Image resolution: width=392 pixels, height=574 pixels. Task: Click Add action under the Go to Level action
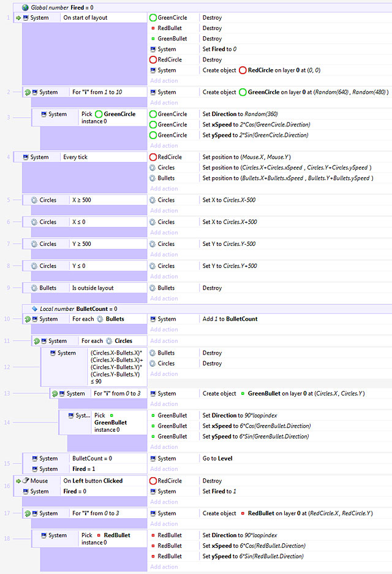tap(164, 469)
